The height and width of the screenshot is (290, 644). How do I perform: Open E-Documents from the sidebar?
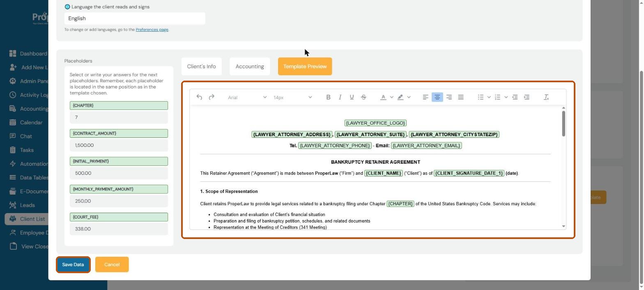29,191
